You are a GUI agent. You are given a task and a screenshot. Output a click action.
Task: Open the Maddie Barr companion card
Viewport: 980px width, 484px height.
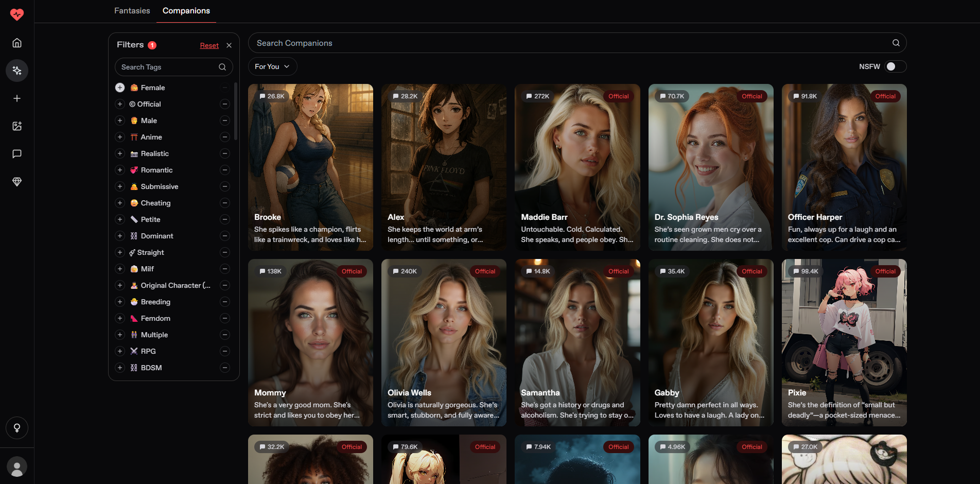click(x=577, y=167)
